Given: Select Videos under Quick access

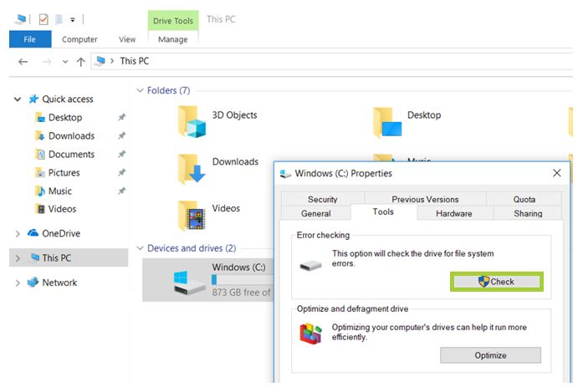Looking at the screenshot, I should tap(62, 209).
